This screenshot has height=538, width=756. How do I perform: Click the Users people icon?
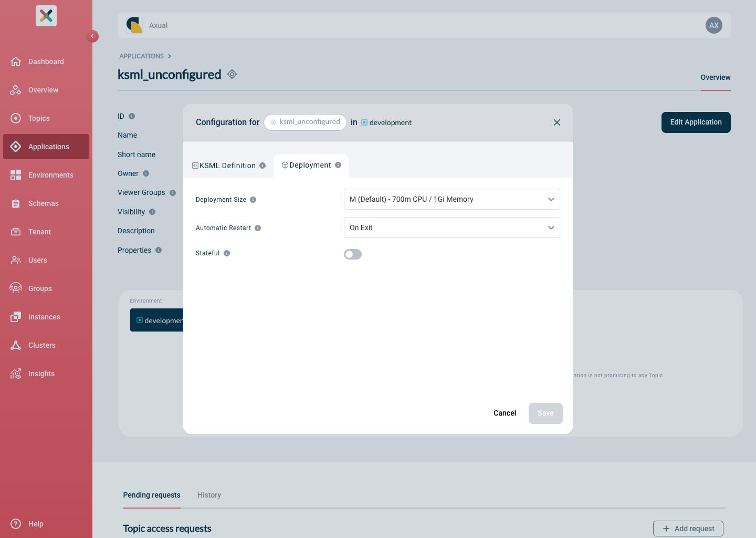[16, 260]
